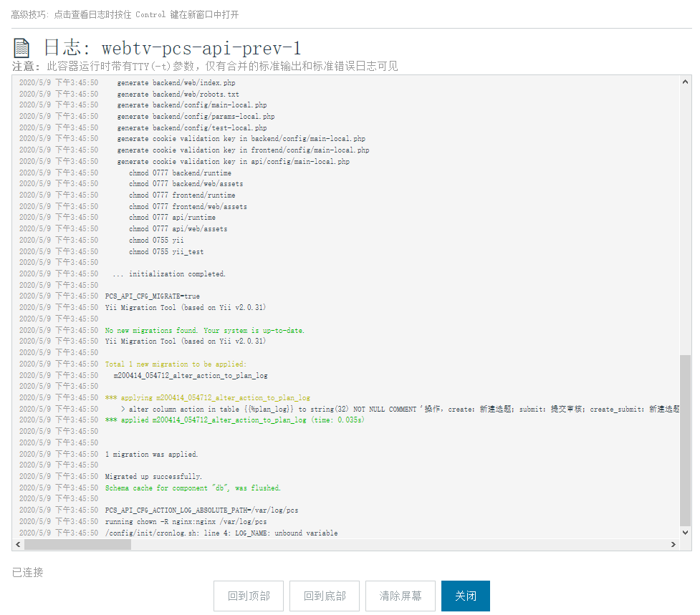Screen dimensions: 700x615
Task: Click the log document icon beside title
Action: [21, 48]
